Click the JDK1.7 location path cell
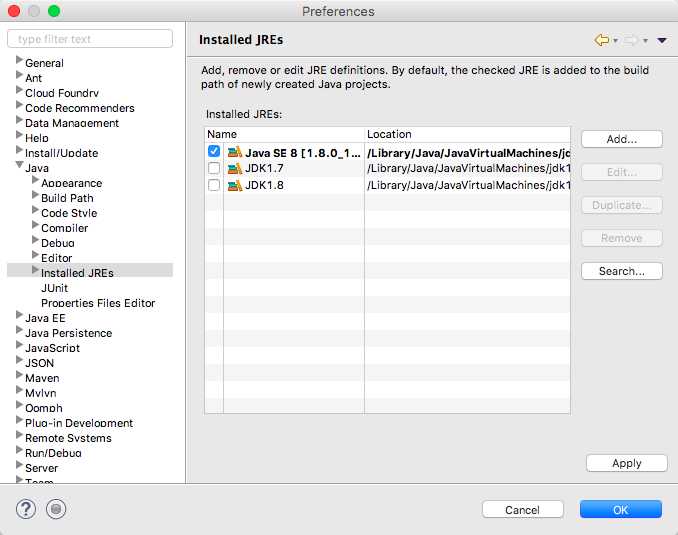Viewport: 678px width, 535px height. coord(468,169)
